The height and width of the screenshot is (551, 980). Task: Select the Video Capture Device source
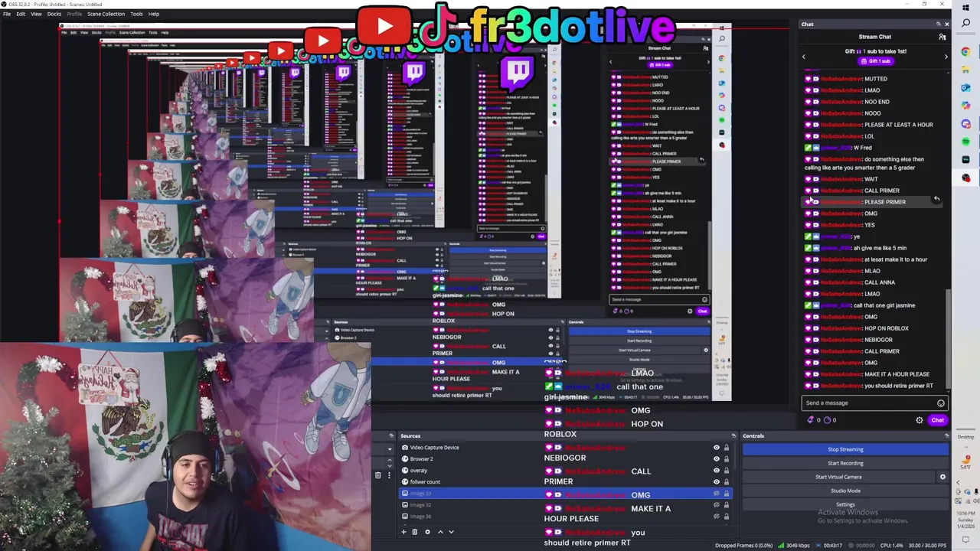[434, 448]
